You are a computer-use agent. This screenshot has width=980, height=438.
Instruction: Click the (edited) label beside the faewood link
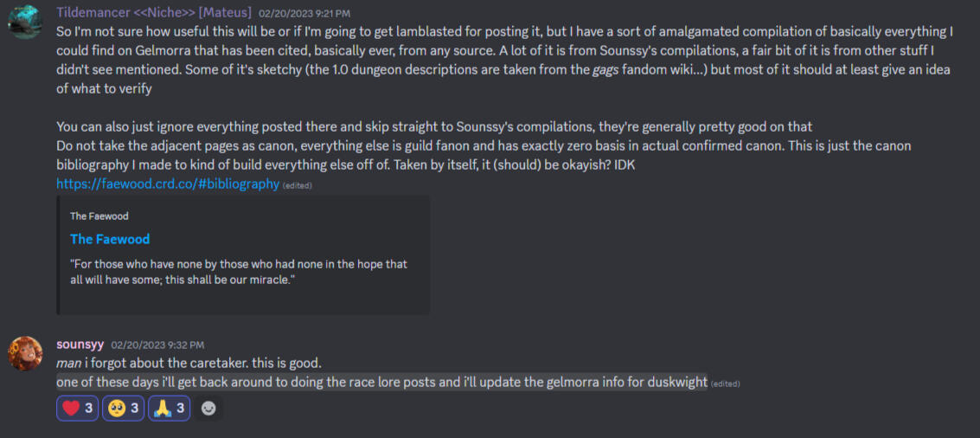(x=298, y=185)
